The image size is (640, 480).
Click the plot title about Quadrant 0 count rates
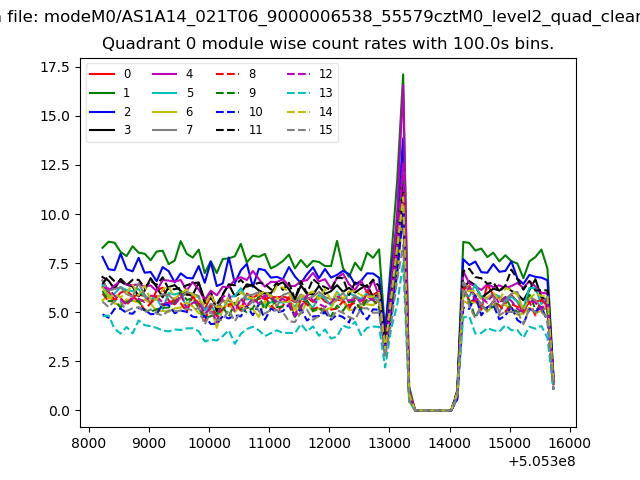[328, 44]
